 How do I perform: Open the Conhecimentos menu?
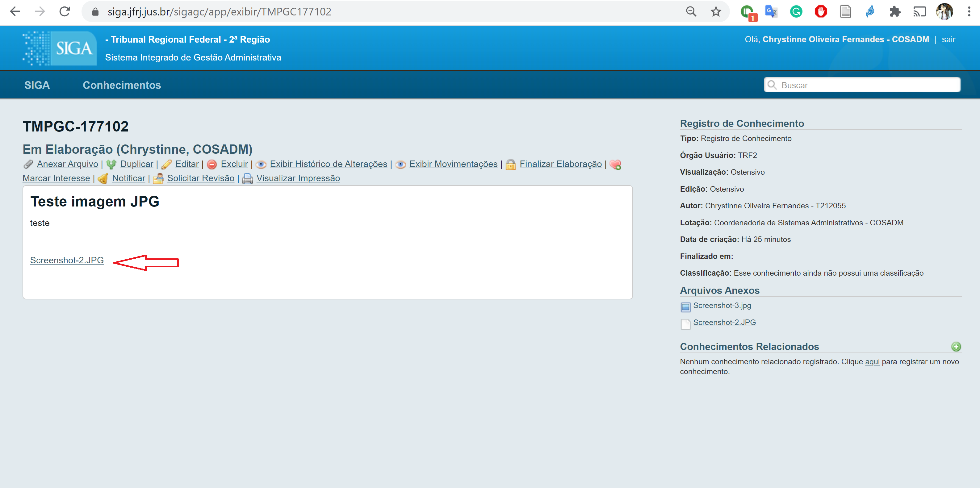pos(122,85)
